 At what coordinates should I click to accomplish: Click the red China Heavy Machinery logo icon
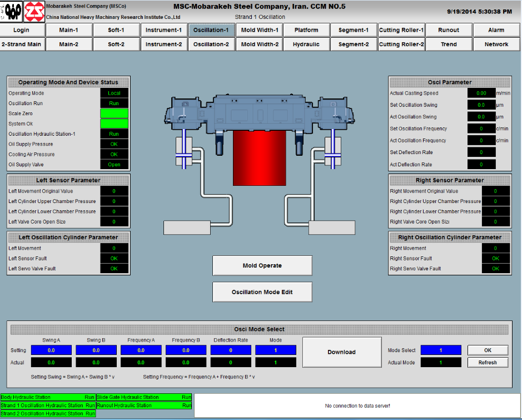coord(34,11)
